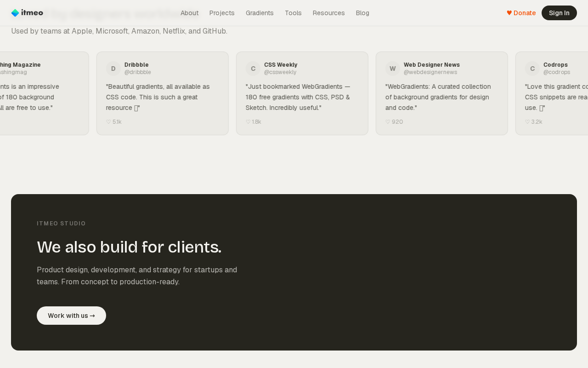
Task: Click the "@webdesignernews" handle
Action: pos(430,72)
